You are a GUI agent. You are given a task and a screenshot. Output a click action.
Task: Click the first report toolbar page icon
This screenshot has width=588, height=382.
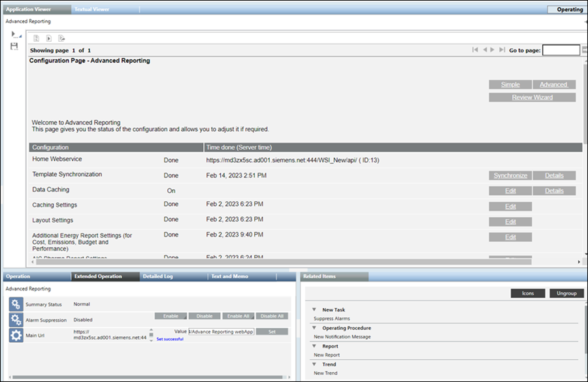[x=37, y=39]
